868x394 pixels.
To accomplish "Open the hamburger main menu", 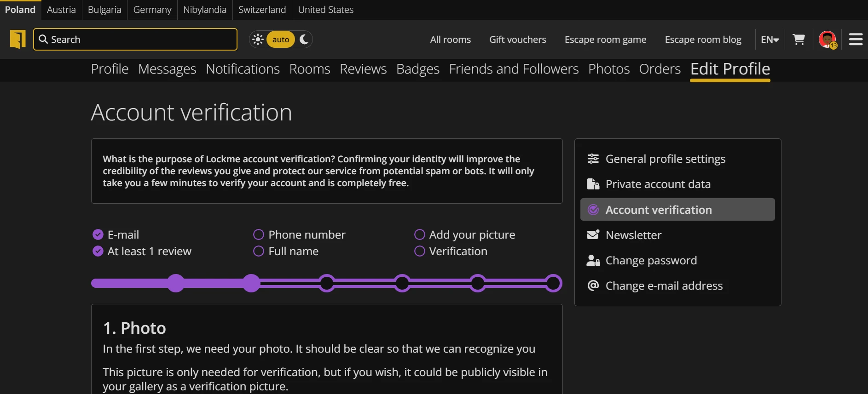I will (x=856, y=40).
